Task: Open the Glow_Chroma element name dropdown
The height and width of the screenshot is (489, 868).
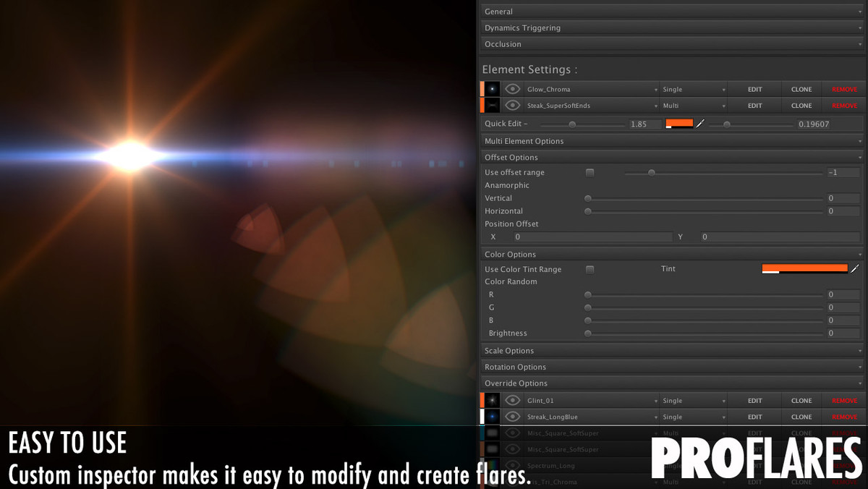Action: point(591,89)
